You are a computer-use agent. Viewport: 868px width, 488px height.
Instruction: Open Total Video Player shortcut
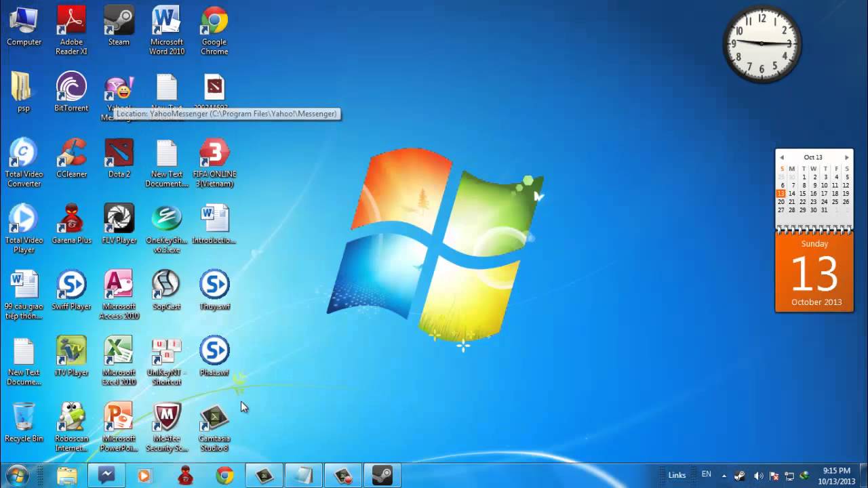click(x=24, y=229)
